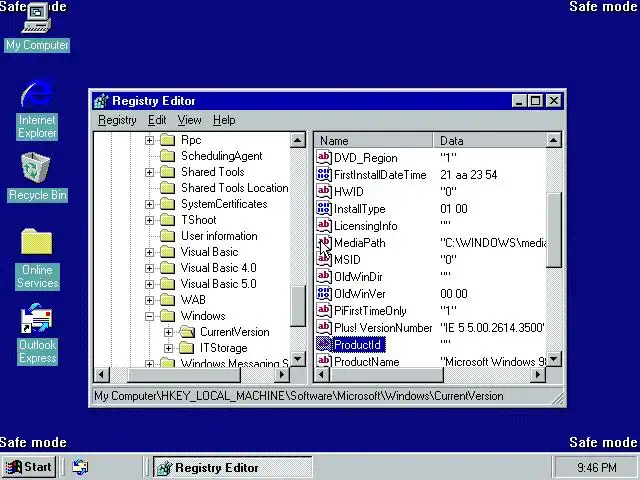Click the OldWinDir string value icon
640x480 pixels.
324,277
